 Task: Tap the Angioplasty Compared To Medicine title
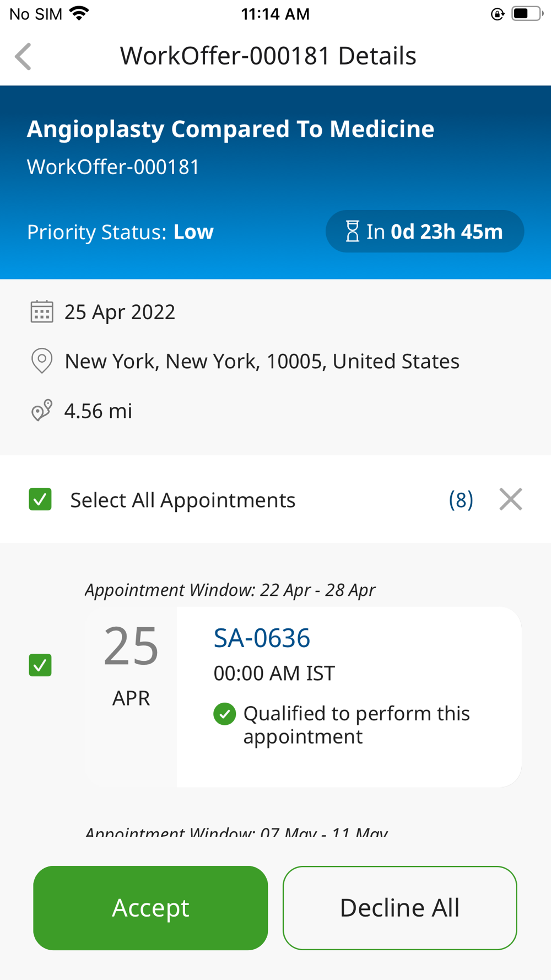coord(230,129)
